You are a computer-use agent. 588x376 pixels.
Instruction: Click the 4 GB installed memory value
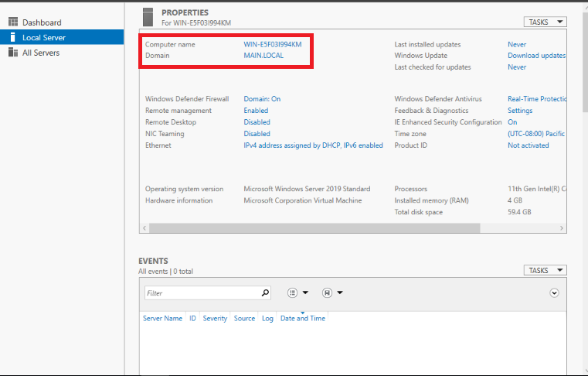[515, 200]
